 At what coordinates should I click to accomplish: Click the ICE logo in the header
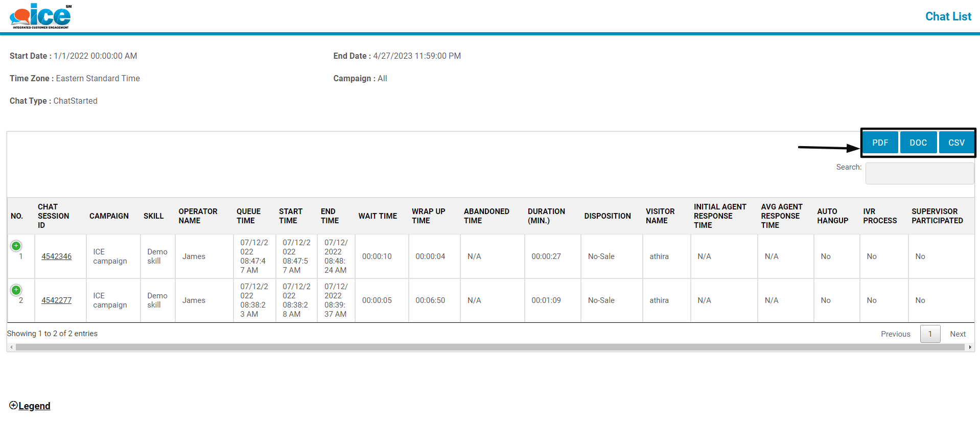40,16
